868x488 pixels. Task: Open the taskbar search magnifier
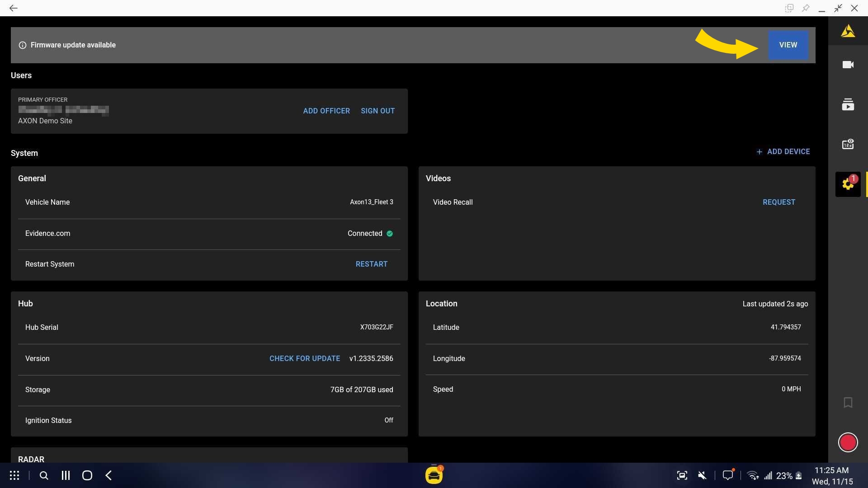click(44, 475)
